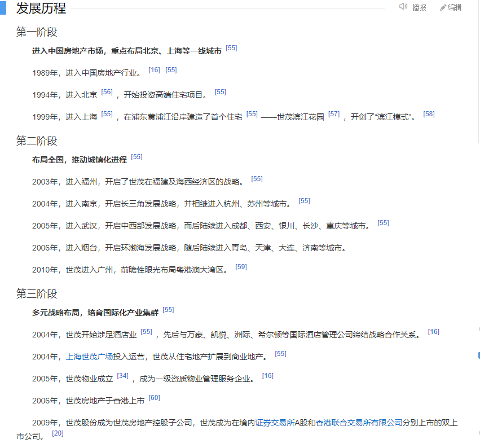
Task: Open reference [55] after 推动城镇化进程 heading
Action: tap(136, 157)
